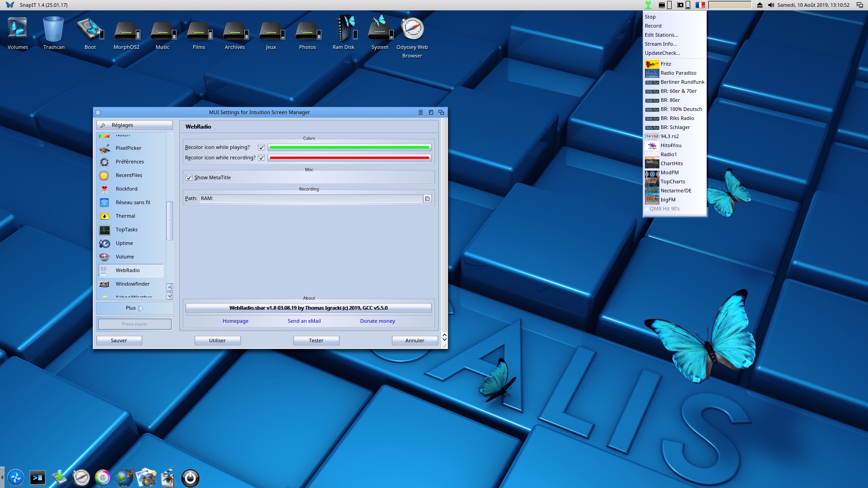Click the power button icon in dock
This screenshot has width=868, height=488.
[190, 478]
